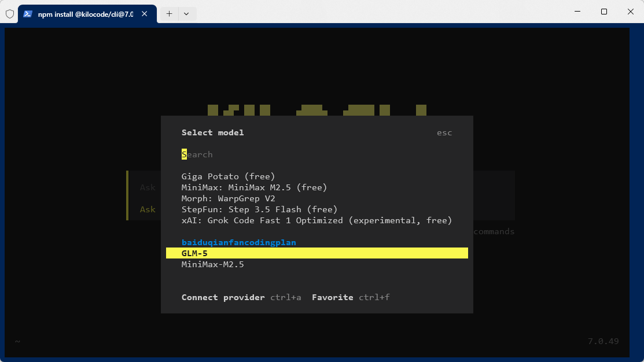Pick MiniMax-M2.5 under baiduqianfancodingplan
Image resolution: width=644 pixels, height=362 pixels.
coord(212,264)
